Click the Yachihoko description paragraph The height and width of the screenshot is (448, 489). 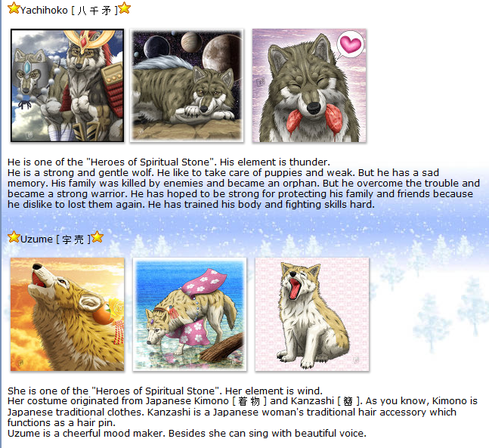pos(243,183)
